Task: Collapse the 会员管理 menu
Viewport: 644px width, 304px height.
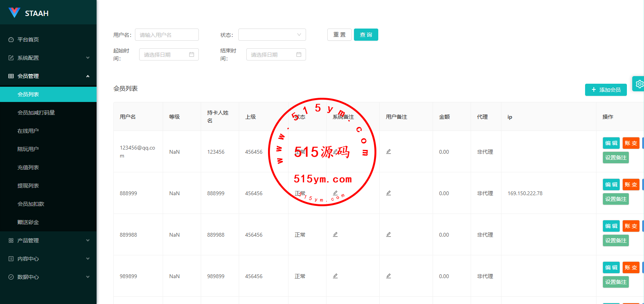Action: click(x=48, y=76)
